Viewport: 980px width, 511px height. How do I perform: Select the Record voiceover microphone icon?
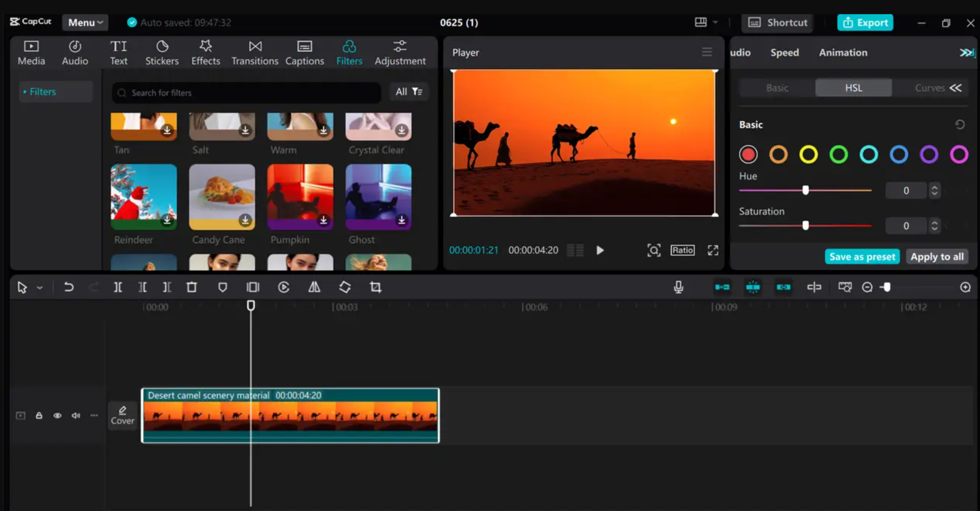679,287
